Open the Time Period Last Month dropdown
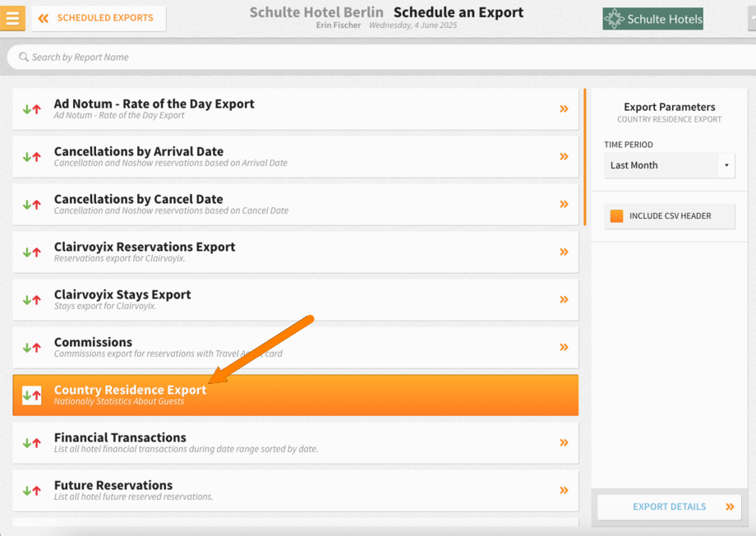This screenshot has width=756, height=536. (x=669, y=165)
